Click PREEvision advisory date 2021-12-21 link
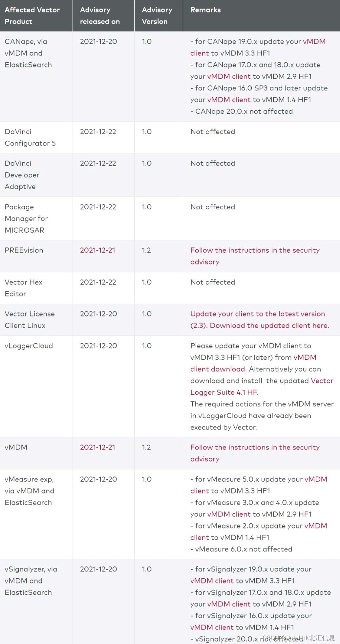The width and height of the screenshot is (340, 644). (97, 250)
